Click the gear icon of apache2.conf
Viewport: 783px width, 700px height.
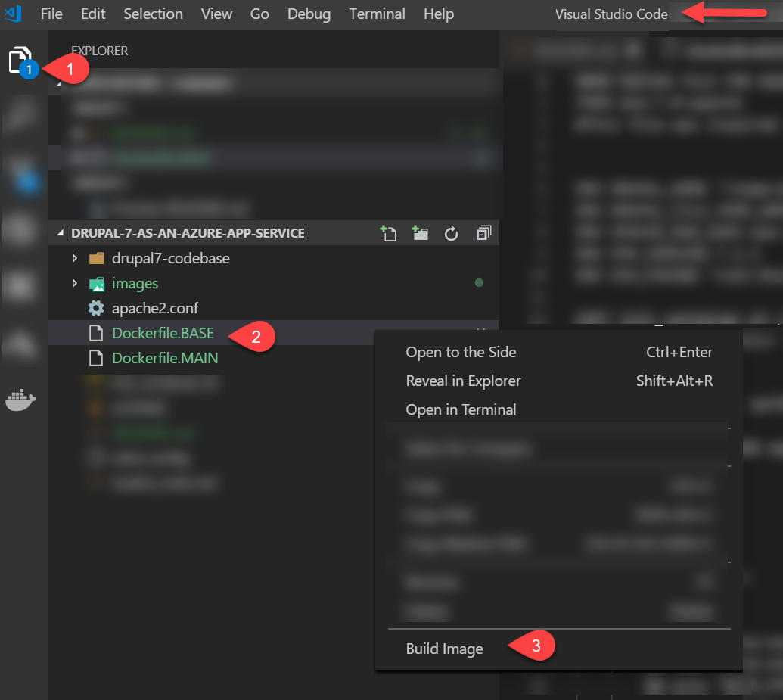point(96,308)
